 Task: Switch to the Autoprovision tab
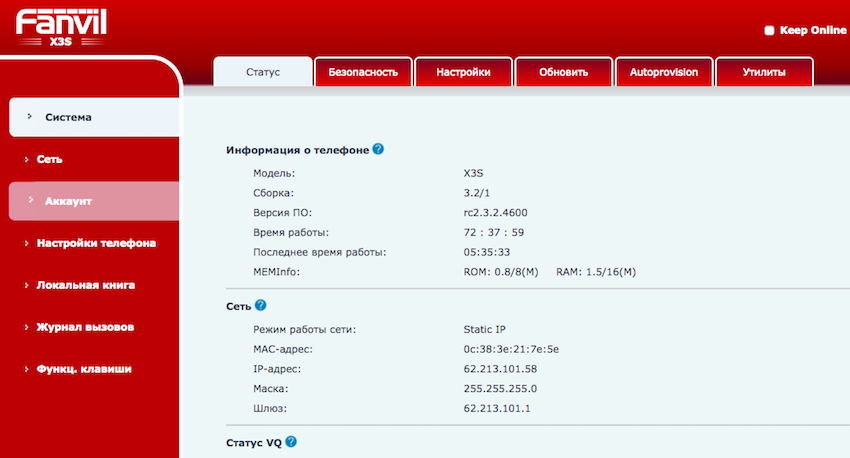[x=663, y=72]
